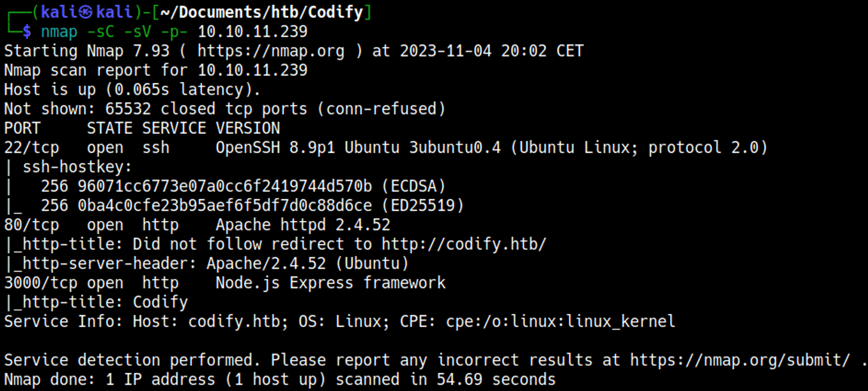Open the https://nmap.org link
The image size is (868, 391).
pos(271,51)
